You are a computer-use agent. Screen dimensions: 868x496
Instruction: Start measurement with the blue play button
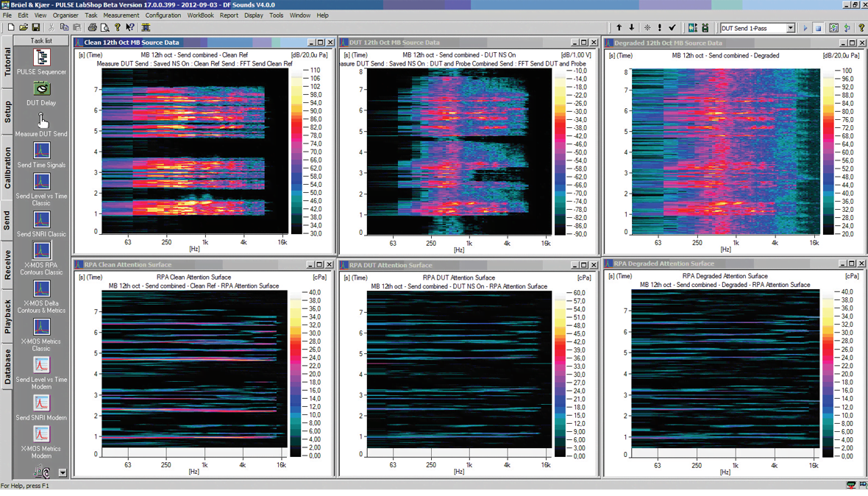pos(805,28)
